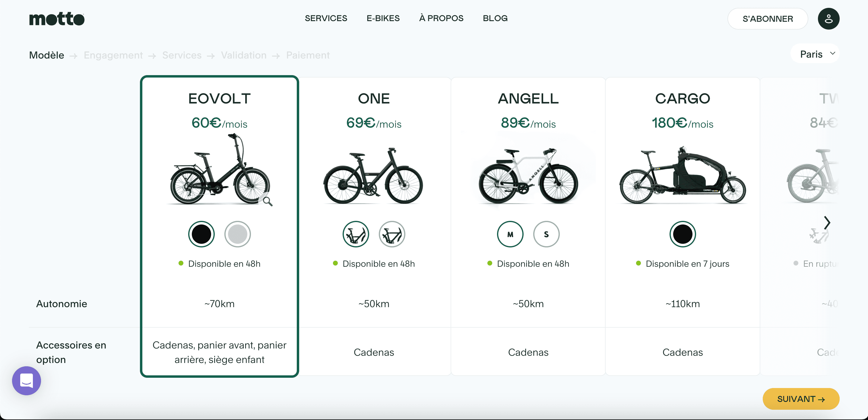868x420 pixels.
Task: Select the black color for Eovolt
Action: (201, 234)
